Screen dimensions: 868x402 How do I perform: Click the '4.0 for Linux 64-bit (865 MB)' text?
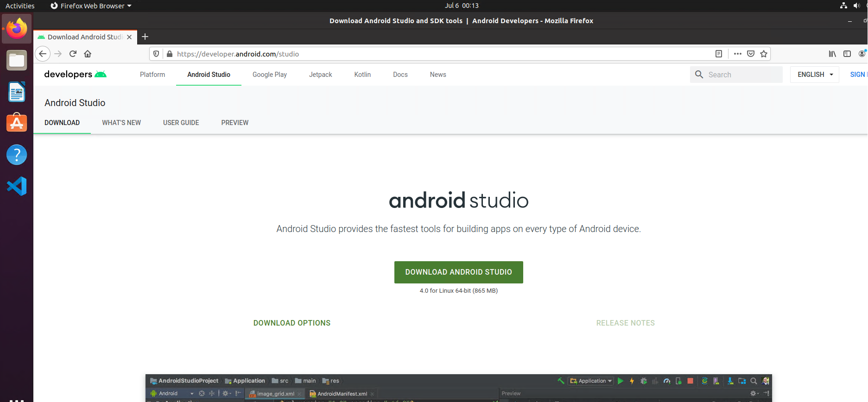pos(459,291)
